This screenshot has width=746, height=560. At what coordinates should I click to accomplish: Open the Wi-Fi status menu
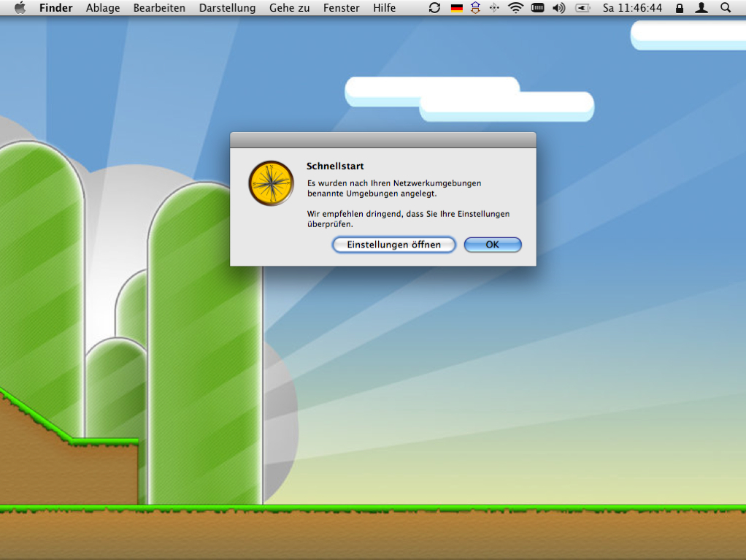point(515,7)
